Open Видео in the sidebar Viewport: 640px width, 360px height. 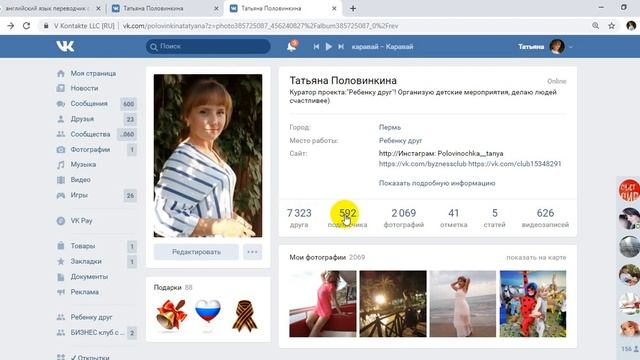(x=80, y=180)
